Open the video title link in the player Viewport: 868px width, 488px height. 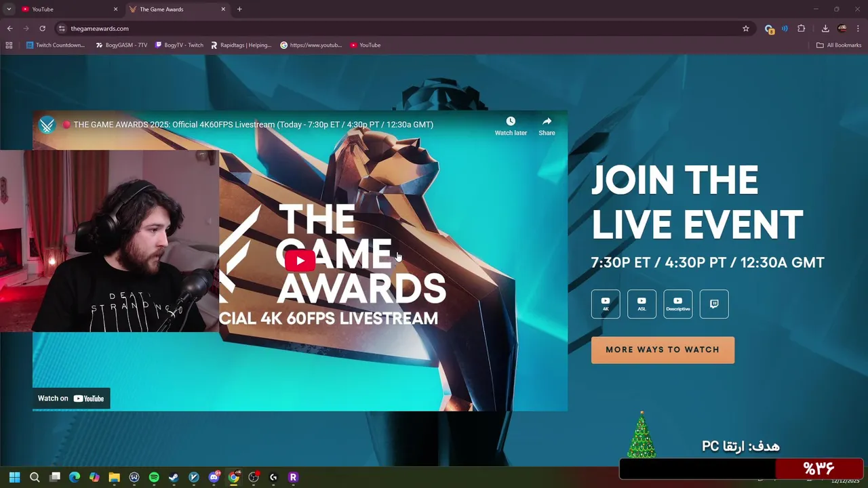pyautogui.click(x=253, y=125)
